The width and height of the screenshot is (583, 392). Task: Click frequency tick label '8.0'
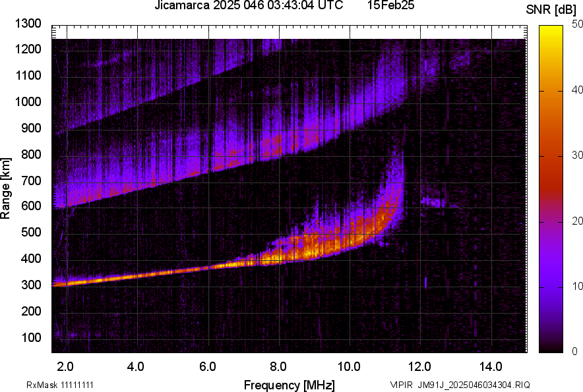tap(278, 367)
